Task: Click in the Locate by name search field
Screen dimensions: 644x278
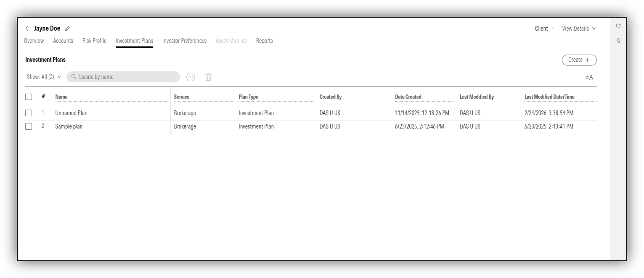Action: click(x=123, y=77)
